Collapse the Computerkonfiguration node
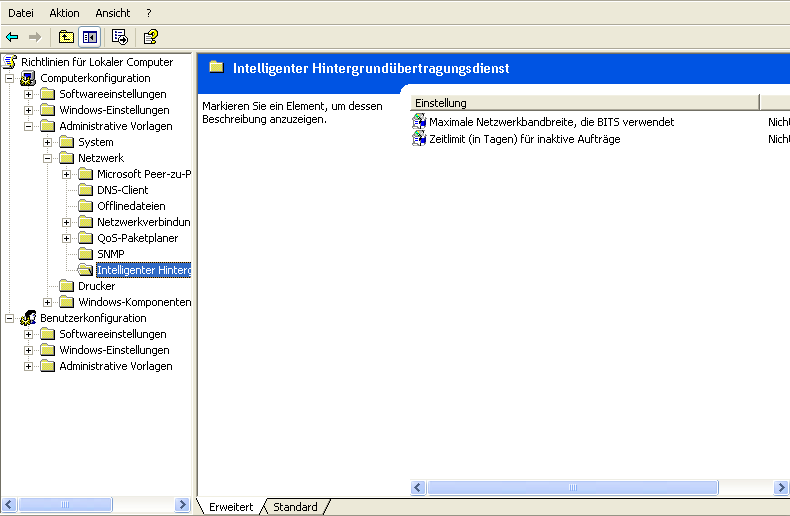 (x=9, y=78)
